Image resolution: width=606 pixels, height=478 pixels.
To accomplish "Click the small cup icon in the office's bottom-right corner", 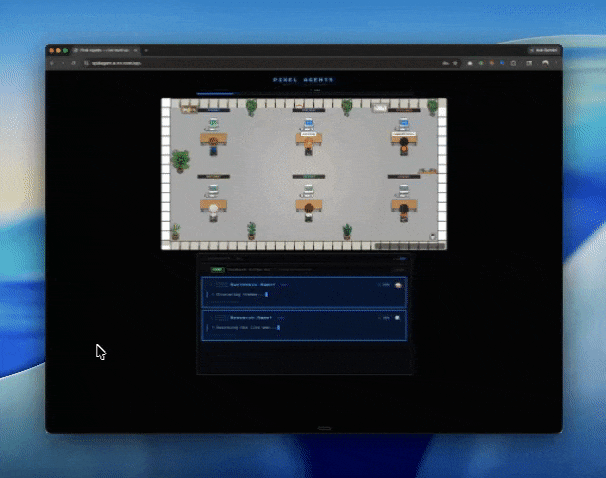I will tap(433, 236).
